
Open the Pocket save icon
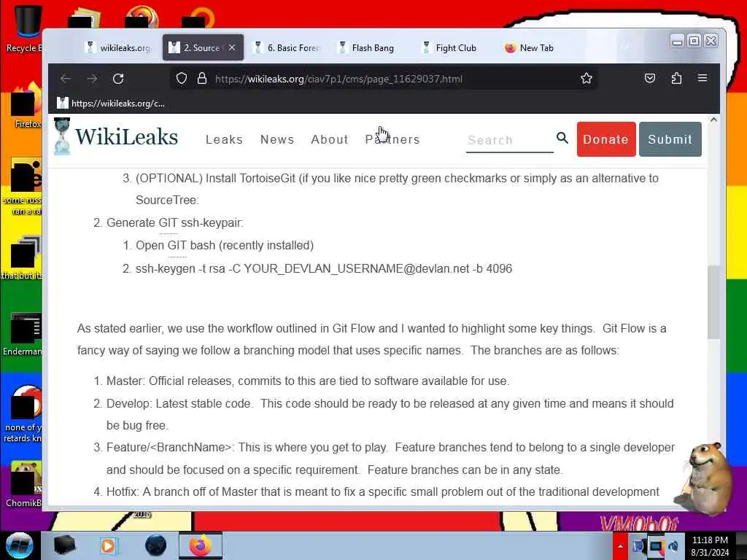[650, 78]
